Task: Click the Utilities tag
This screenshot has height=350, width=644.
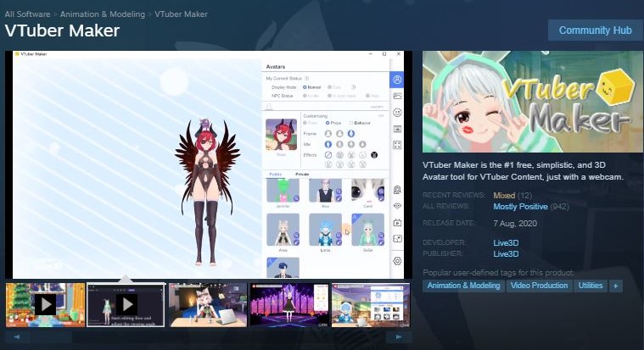Action: click(x=591, y=286)
